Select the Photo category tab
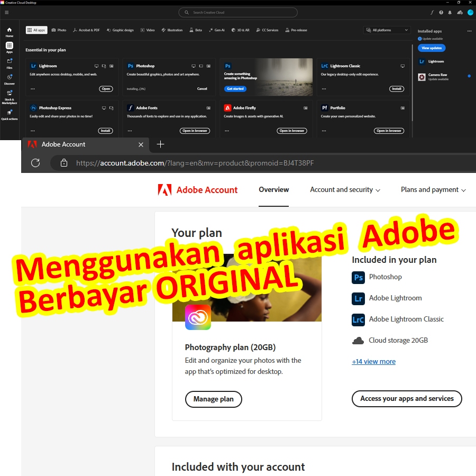This screenshot has width=476, height=476. [x=59, y=30]
